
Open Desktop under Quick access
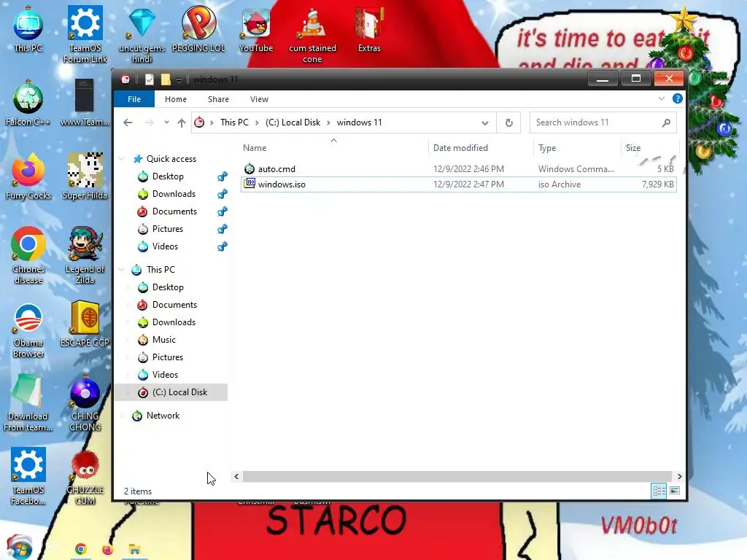click(x=168, y=176)
